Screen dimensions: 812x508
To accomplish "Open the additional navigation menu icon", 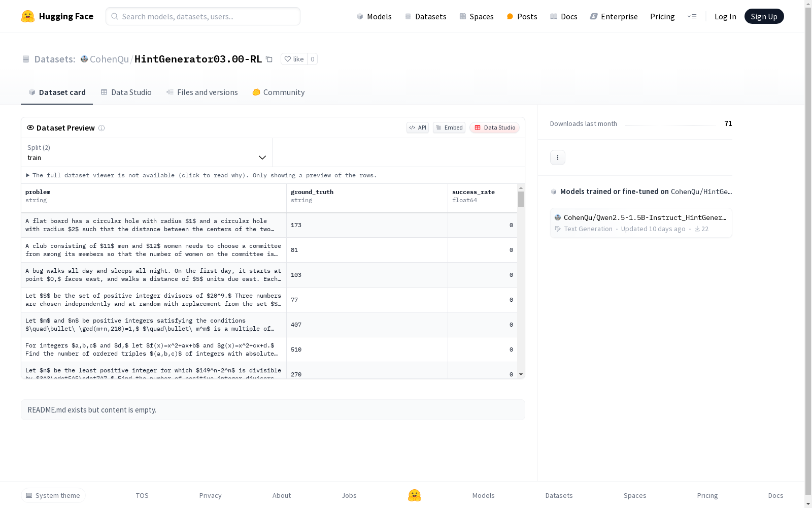I will (x=692, y=16).
